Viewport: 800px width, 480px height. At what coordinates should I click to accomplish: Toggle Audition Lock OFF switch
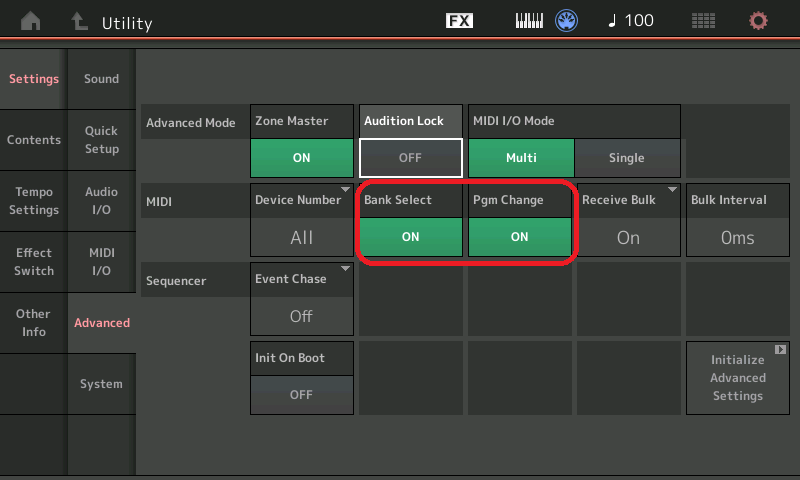click(410, 158)
